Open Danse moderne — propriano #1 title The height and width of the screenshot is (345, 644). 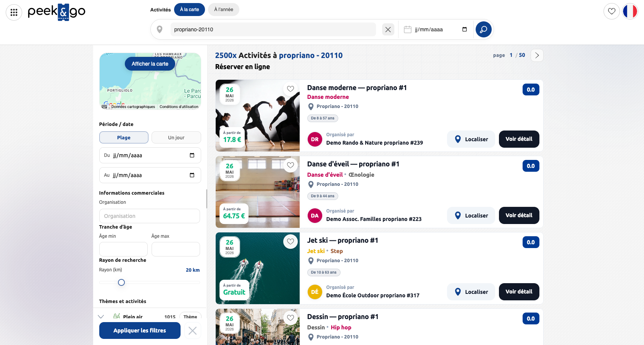coord(357,88)
